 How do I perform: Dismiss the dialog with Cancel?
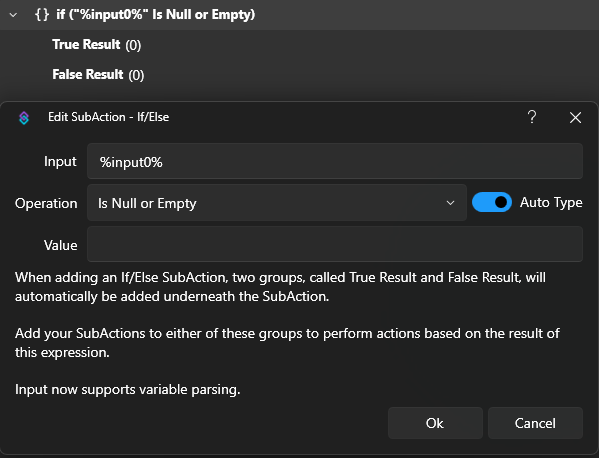click(x=535, y=423)
